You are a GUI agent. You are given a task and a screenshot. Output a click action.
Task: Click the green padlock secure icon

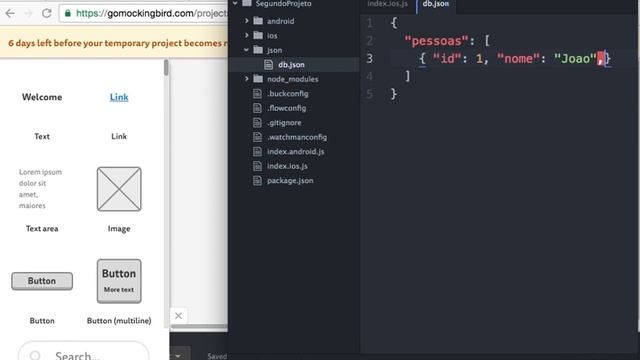[68, 13]
